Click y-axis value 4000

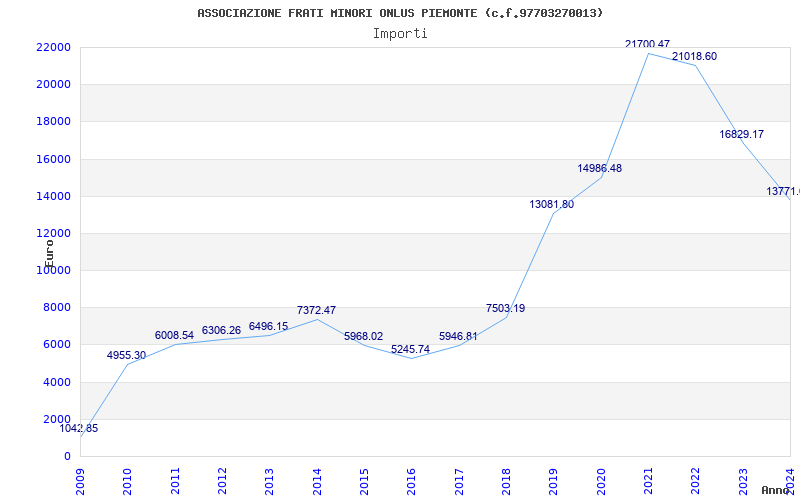tap(57, 382)
